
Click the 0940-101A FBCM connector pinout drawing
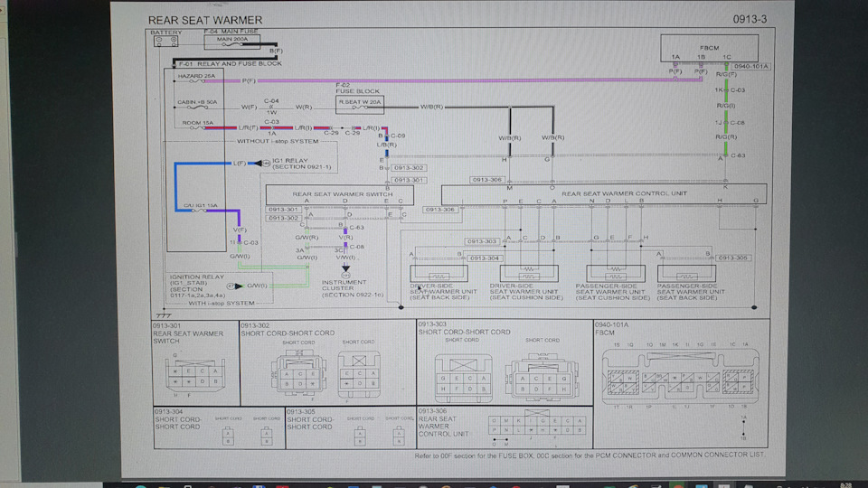click(x=681, y=376)
